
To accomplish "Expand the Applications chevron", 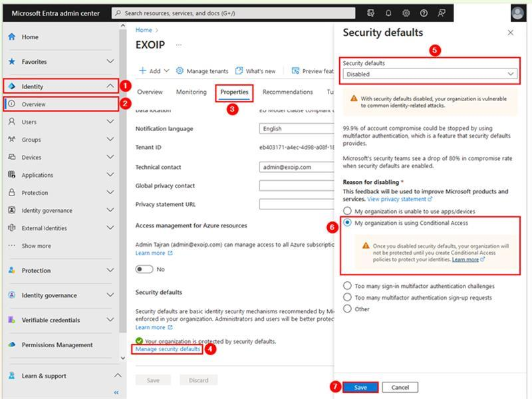I will 110,174.
